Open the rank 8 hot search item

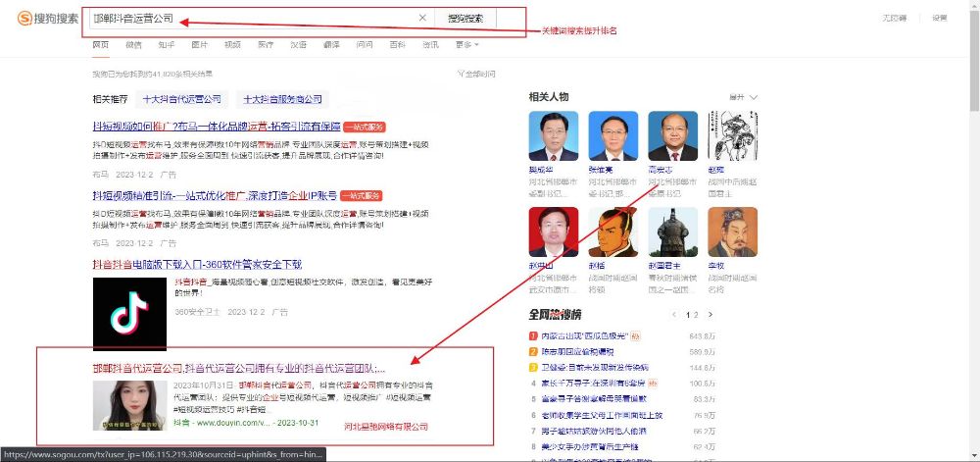click(x=589, y=447)
